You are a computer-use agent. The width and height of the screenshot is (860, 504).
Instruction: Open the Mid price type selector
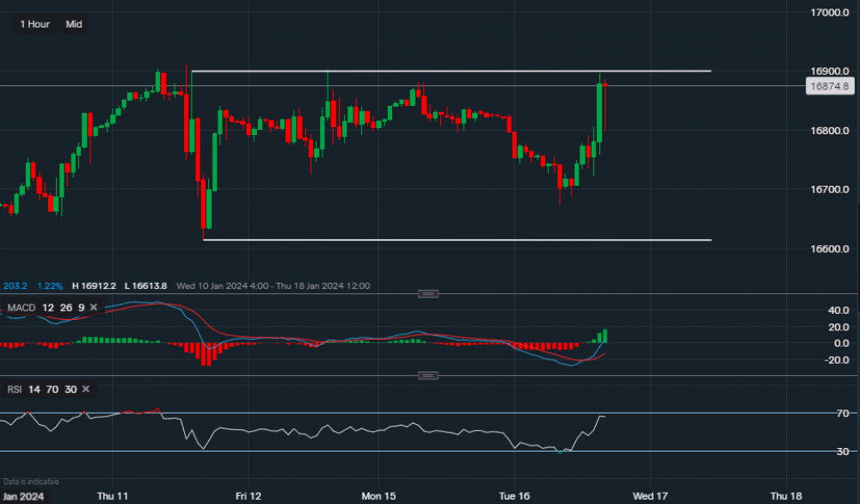(74, 24)
